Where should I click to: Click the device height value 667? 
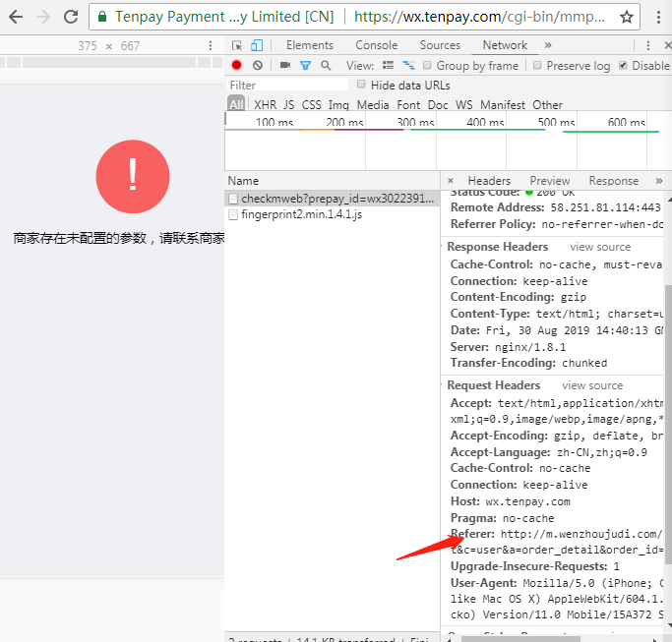pos(130,46)
